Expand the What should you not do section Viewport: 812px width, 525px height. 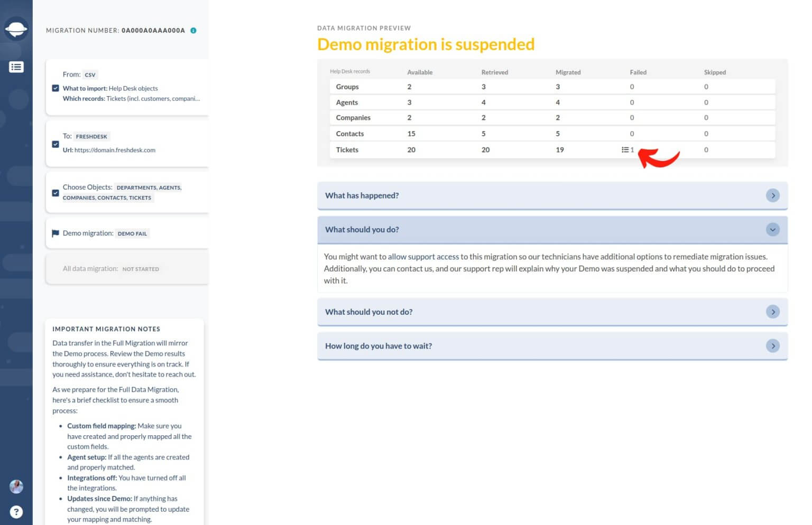click(x=773, y=312)
